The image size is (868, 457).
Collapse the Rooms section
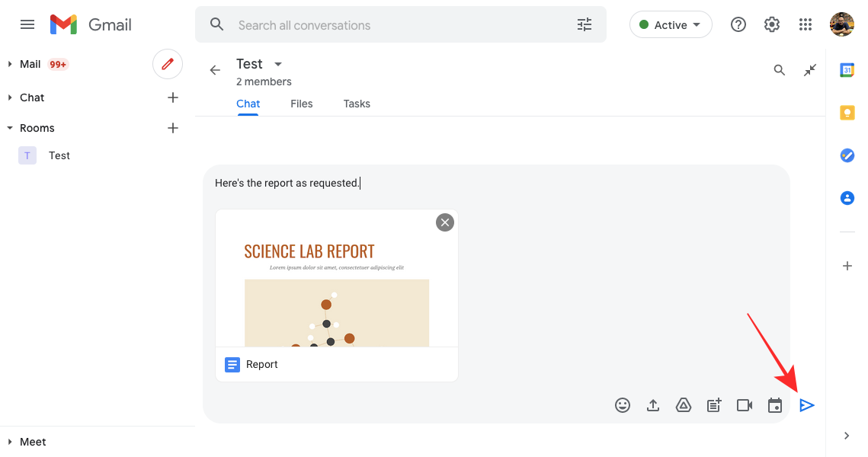point(10,128)
